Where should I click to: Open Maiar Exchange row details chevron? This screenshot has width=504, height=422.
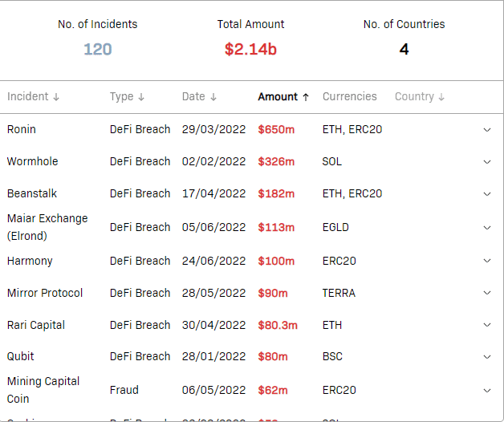[x=487, y=227]
